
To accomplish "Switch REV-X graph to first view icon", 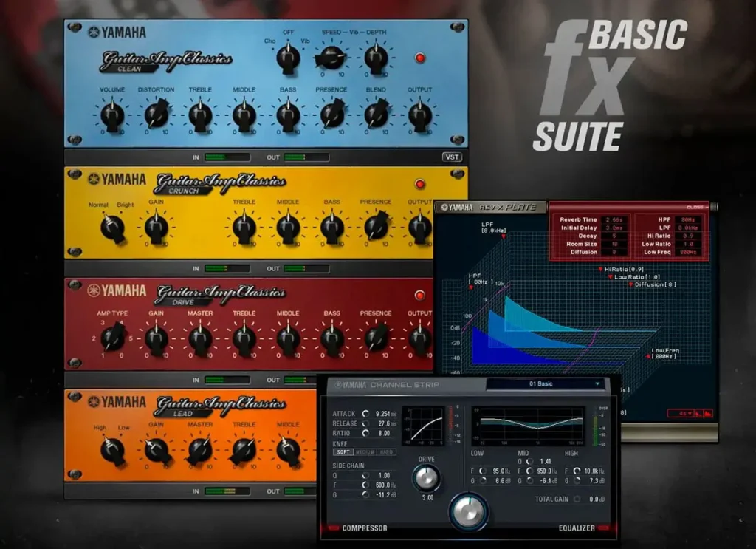I will pos(698,414).
